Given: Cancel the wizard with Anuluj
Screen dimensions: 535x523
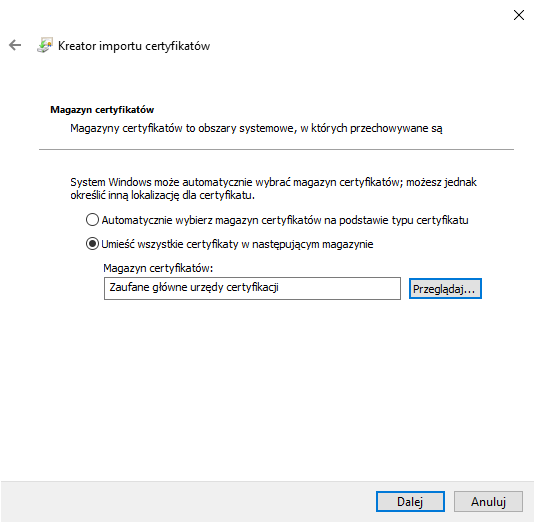Looking at the screenshot, I should 488,502.
